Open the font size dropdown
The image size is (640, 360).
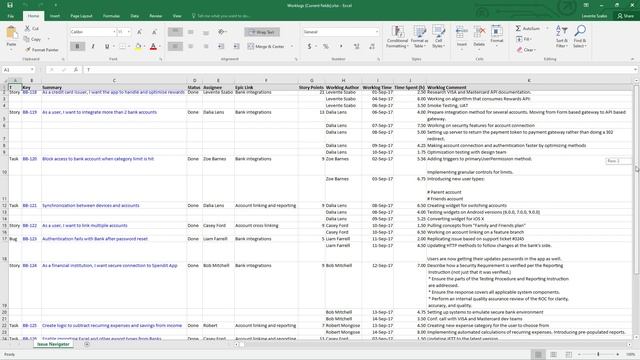tap(129, 32)
